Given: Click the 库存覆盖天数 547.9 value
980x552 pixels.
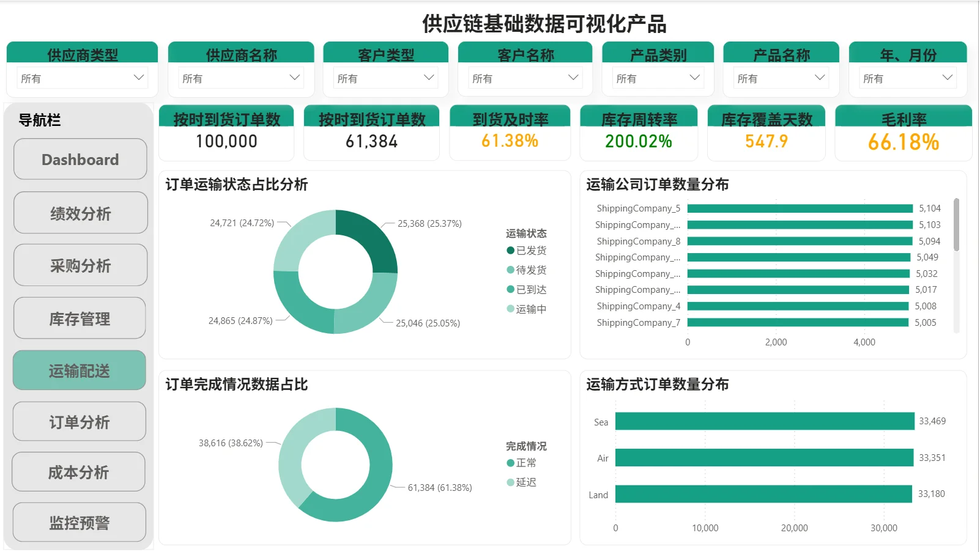Looking at the screenshot, I should tap(767, 141).
